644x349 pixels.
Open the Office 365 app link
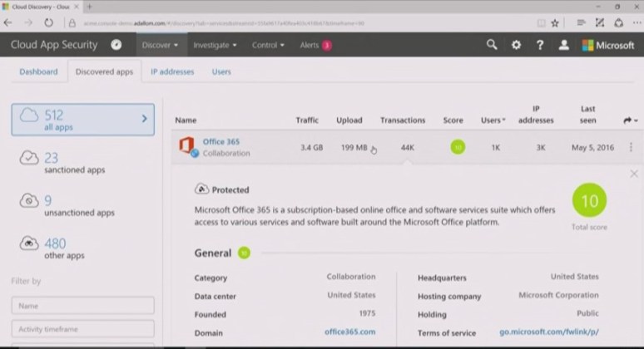[x=221, y=141]
